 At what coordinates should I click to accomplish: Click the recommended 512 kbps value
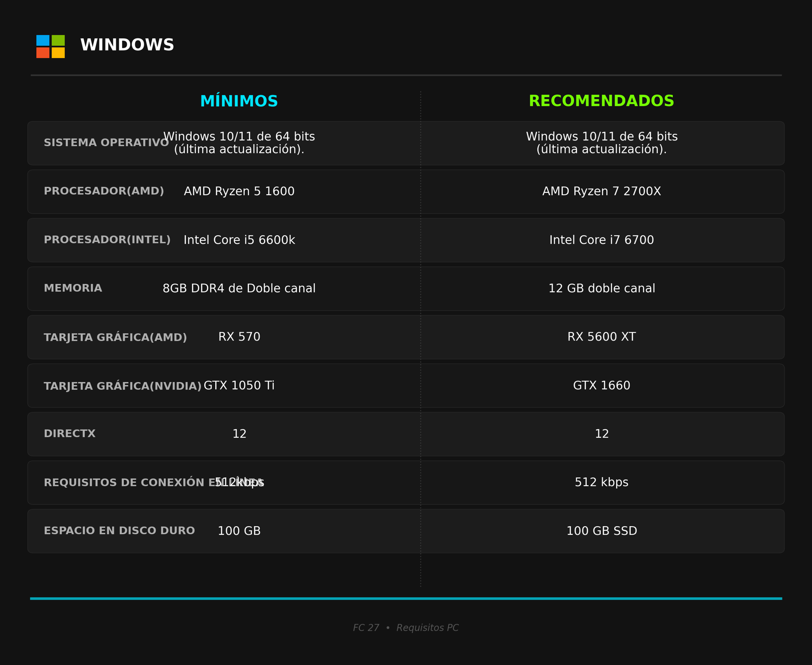(x=602, y=483)
